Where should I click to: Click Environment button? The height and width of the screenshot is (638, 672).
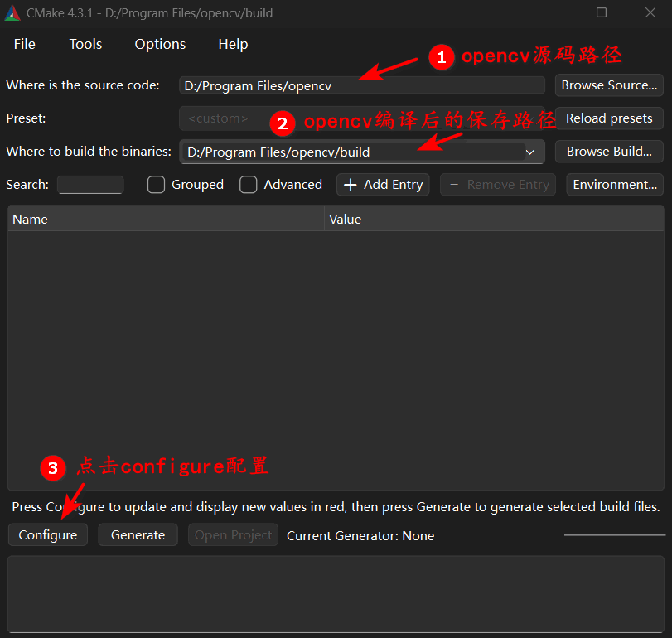tap(615, 185)
